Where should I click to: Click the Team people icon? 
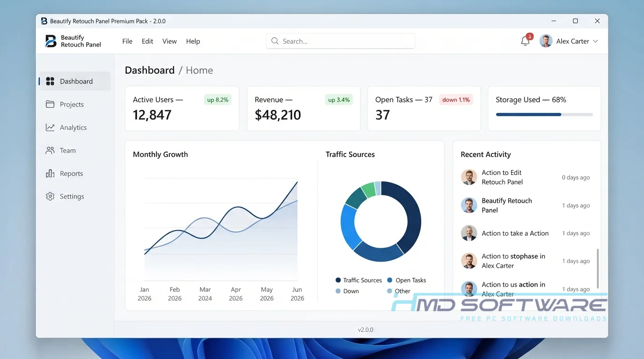[50, 151]
